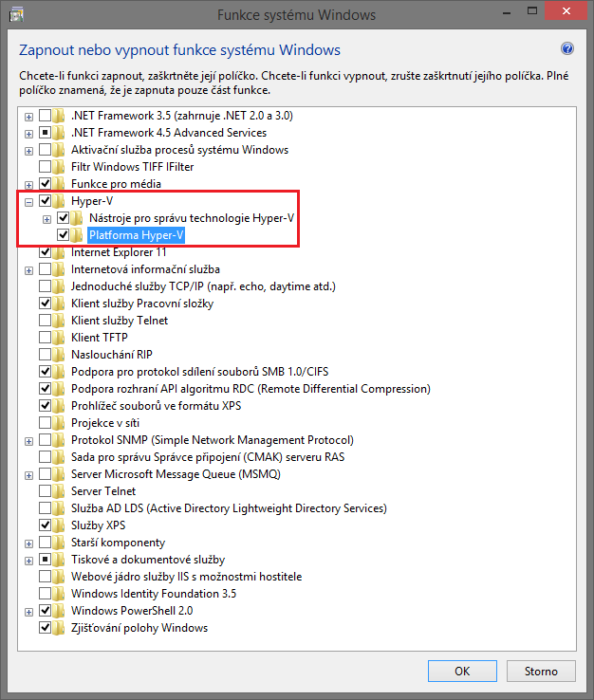
Task: Disable the Internet Explorer 11 checkbox
Action: (x=46, y=252)
